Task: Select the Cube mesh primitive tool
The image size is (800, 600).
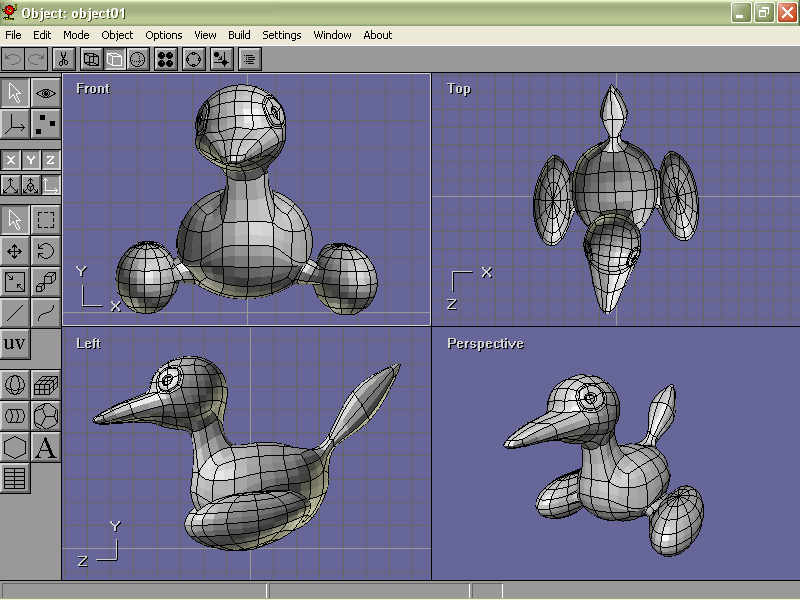Action: pos(46,385)
